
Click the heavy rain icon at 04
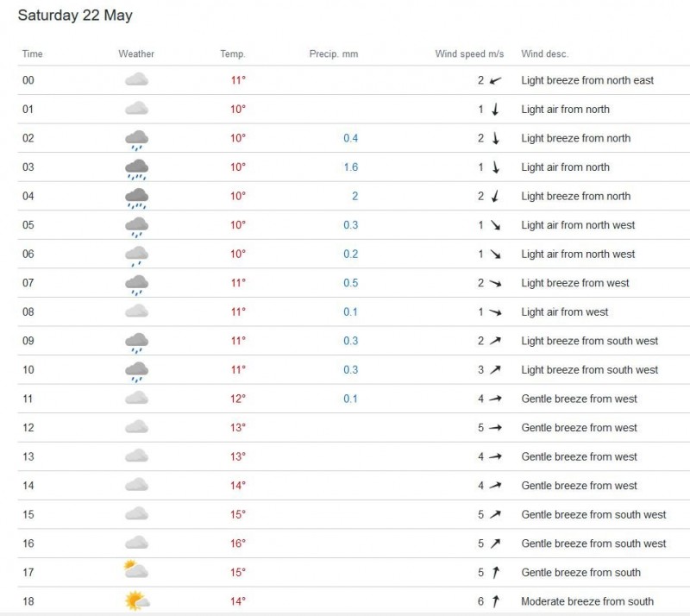(136, 197)
